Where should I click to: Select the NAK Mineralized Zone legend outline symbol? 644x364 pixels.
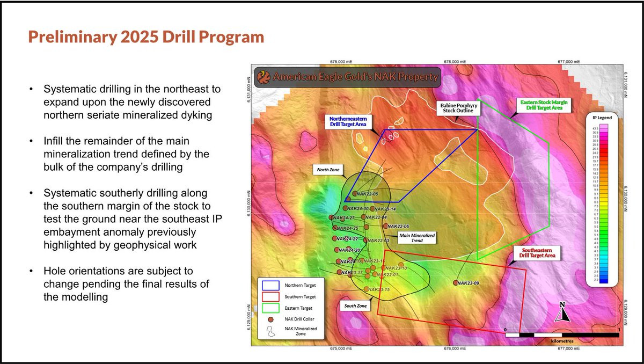272,331
